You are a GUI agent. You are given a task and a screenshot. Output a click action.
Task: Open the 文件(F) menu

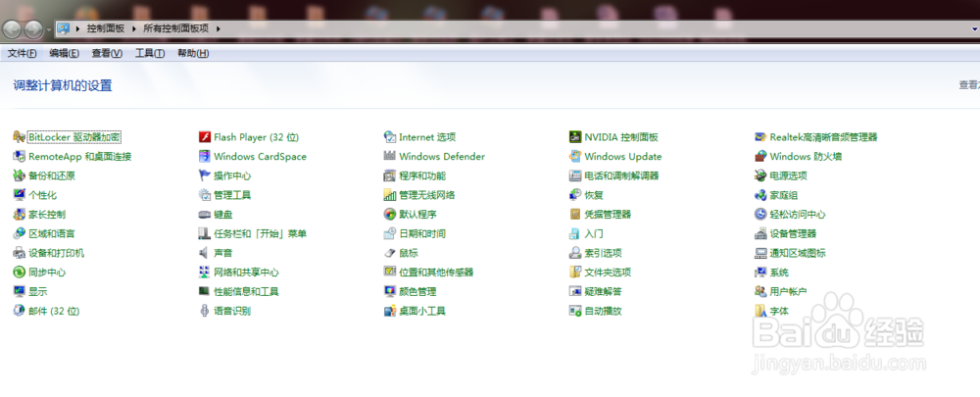tap(22, 54)
